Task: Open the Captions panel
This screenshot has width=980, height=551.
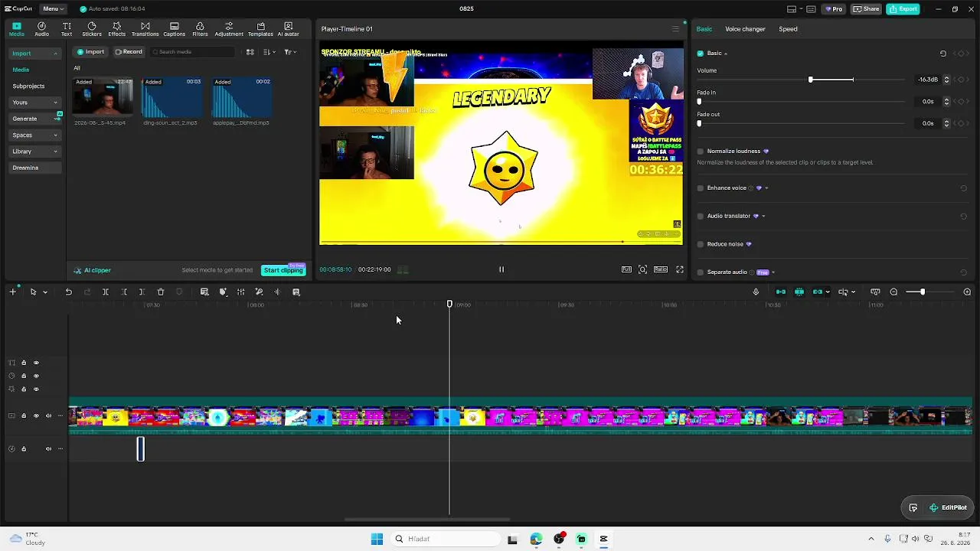Action: click(174, 29)
